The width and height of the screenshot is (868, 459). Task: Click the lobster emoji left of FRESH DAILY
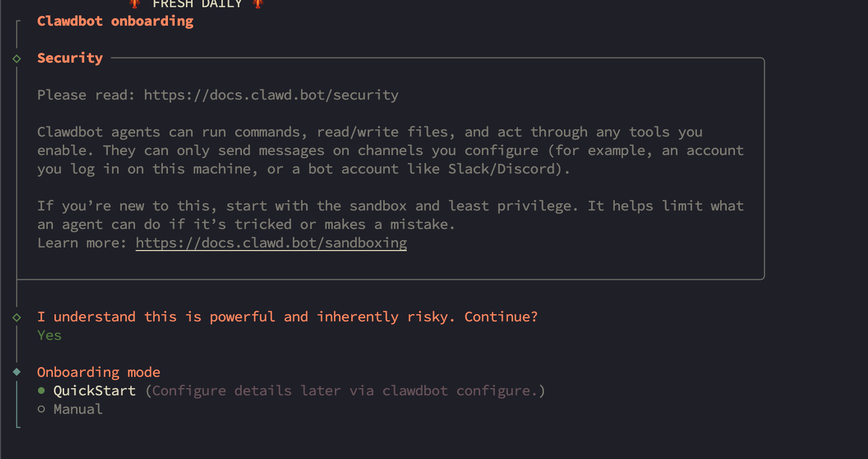(135, 4)
